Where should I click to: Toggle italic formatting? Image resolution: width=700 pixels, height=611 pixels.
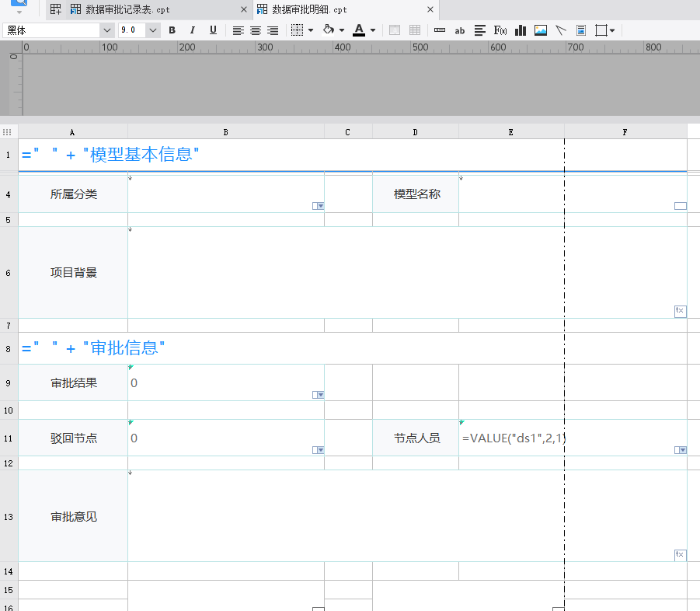193,30
